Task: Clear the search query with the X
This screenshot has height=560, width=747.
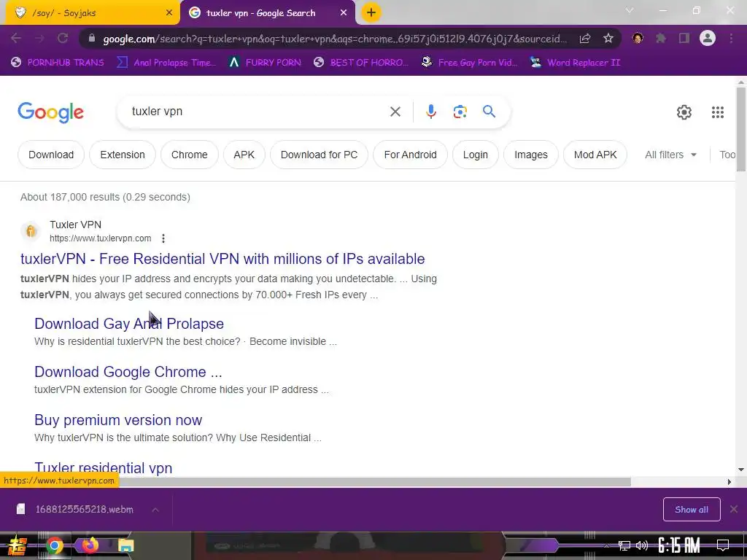Action: (x=395, y=112)
